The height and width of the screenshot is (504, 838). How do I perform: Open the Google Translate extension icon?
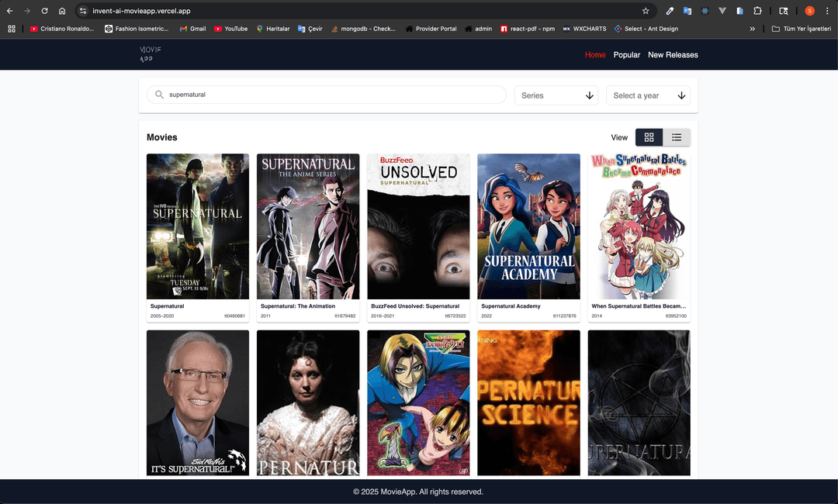[x=687, y=11]
